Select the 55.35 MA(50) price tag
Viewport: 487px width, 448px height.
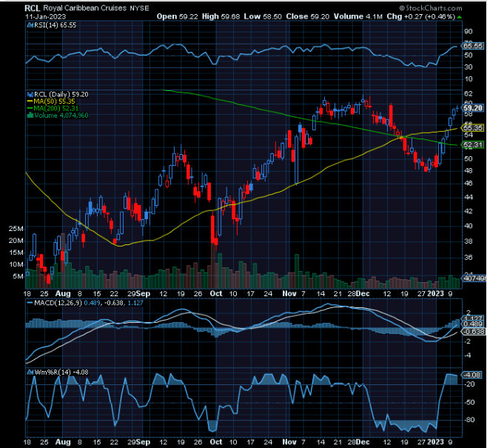click(x=473, y=127)
